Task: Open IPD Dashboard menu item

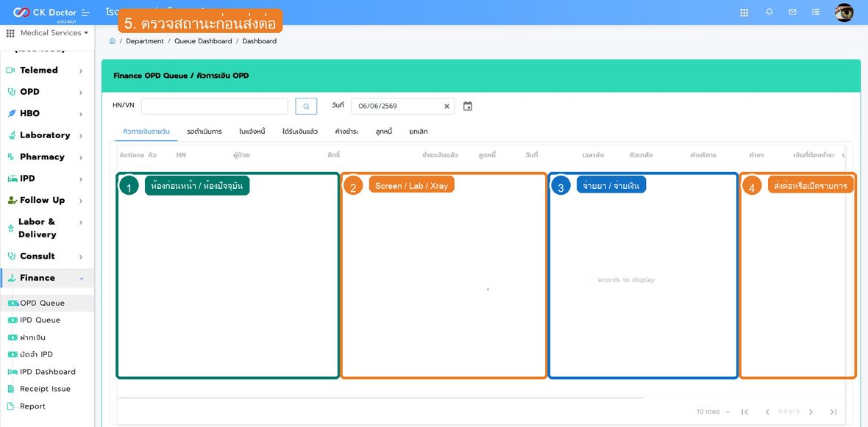Action: click(x=46, y=372)
